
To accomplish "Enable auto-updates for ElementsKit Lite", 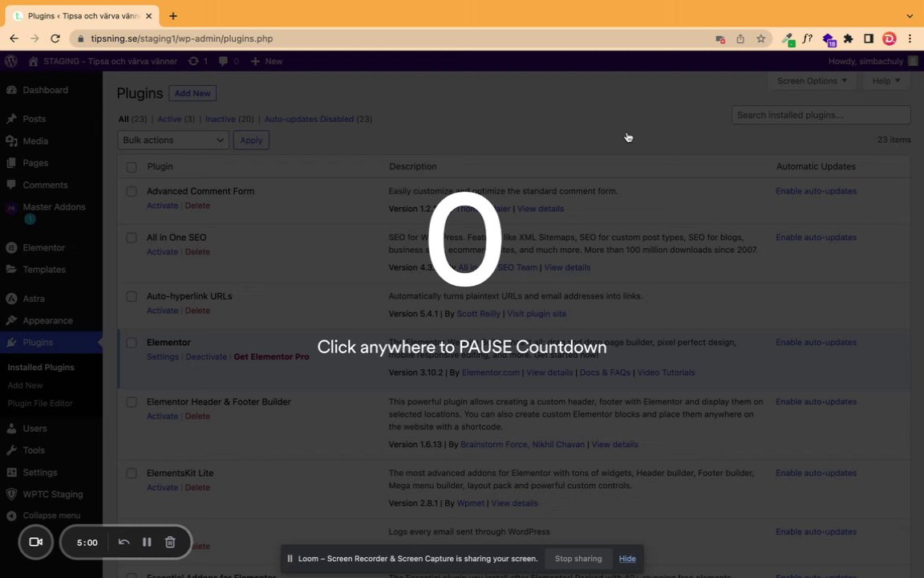I will pos(816,473).
